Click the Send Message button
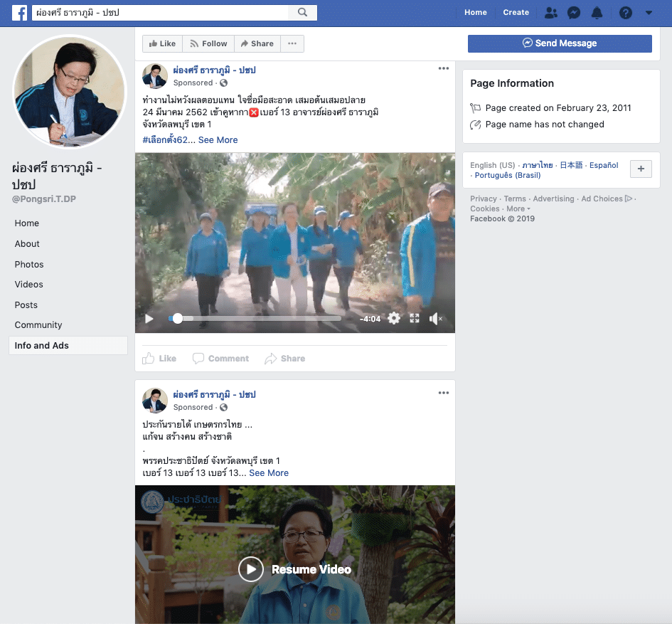Viewport: 672px width, 624px height. [x=560, y=43]
